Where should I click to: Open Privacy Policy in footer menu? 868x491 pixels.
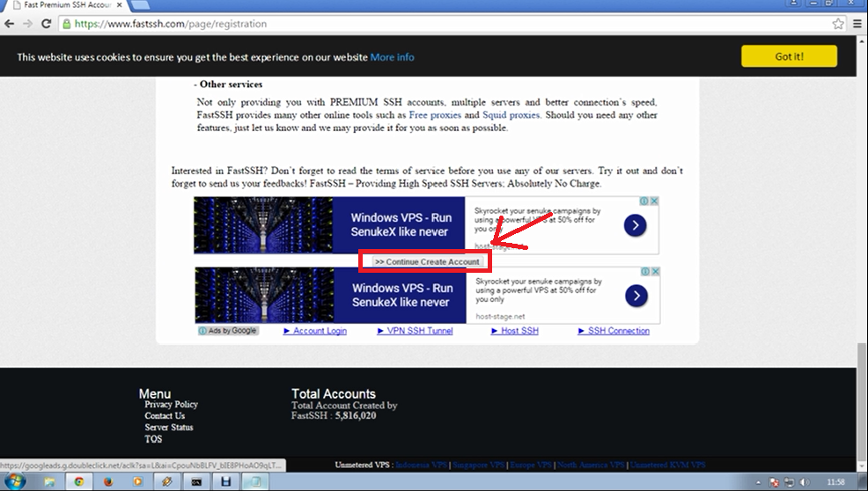(x=171, y=405)
